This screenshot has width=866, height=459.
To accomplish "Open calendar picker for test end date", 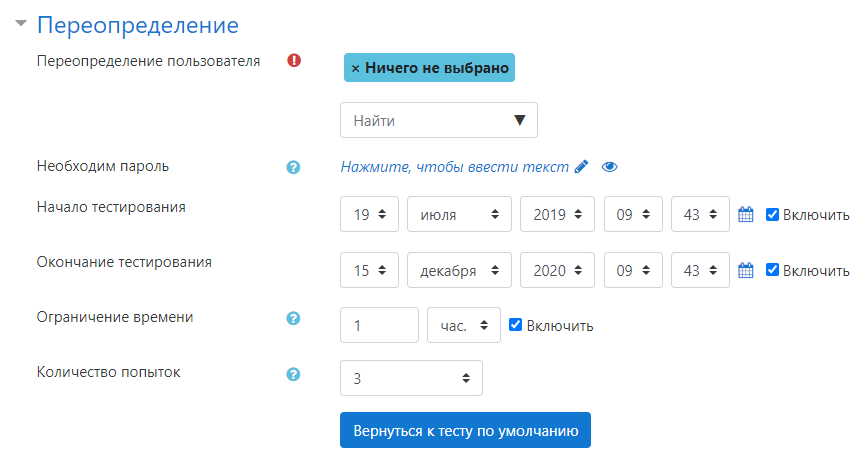I will pos(745,270).
